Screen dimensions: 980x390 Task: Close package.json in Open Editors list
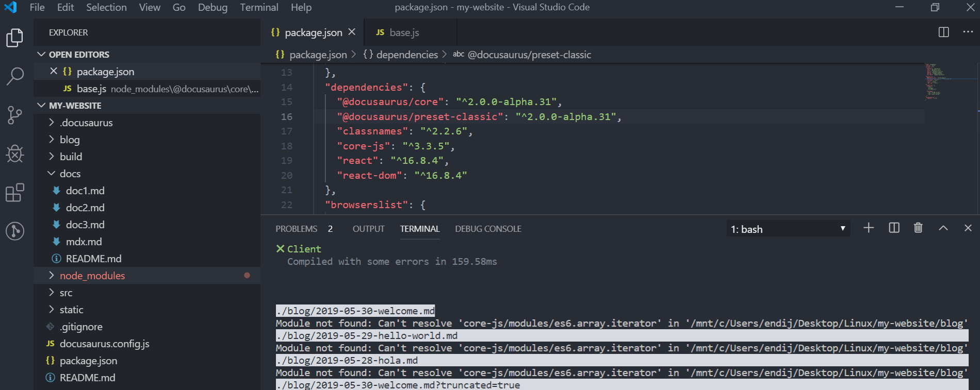(54, 71)
